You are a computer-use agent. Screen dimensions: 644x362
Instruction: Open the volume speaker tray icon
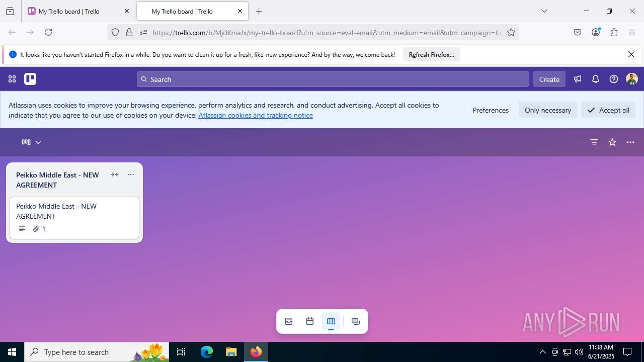click(579, 352)
